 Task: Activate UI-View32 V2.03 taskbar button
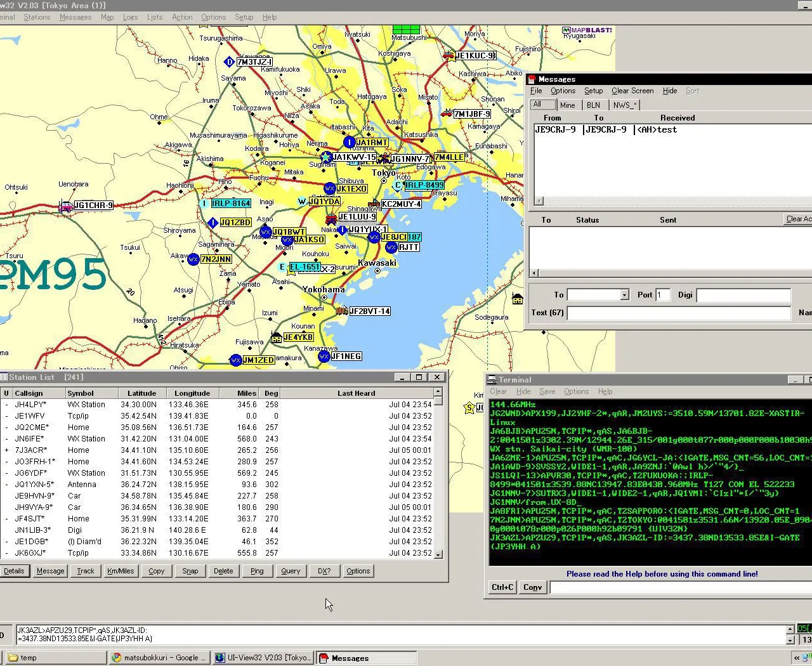263,658
